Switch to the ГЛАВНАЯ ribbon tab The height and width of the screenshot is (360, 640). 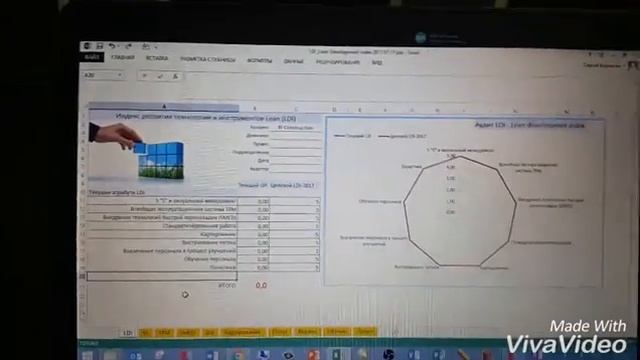pos(123,58)
